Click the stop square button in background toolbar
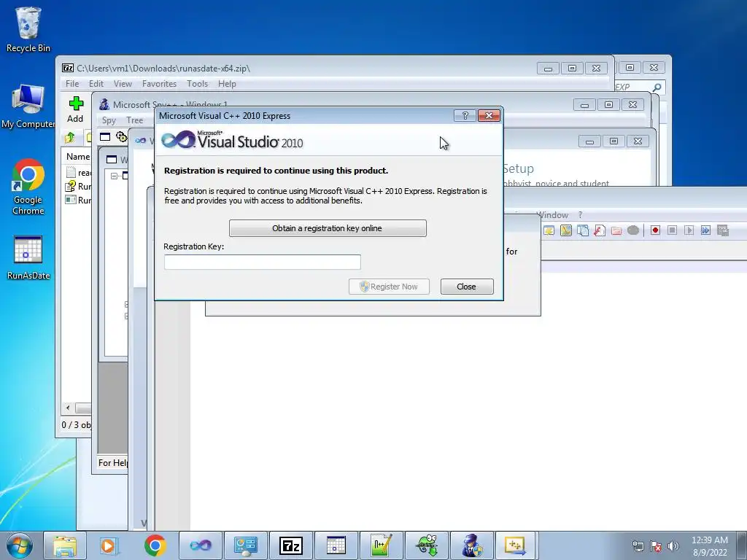 pyautogui.click(x=672, y=230)
